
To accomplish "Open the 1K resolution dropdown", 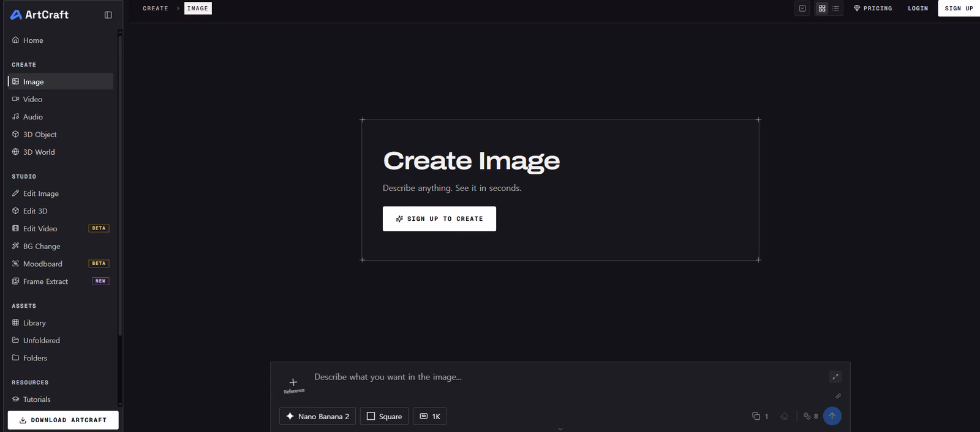I will 430,416.
